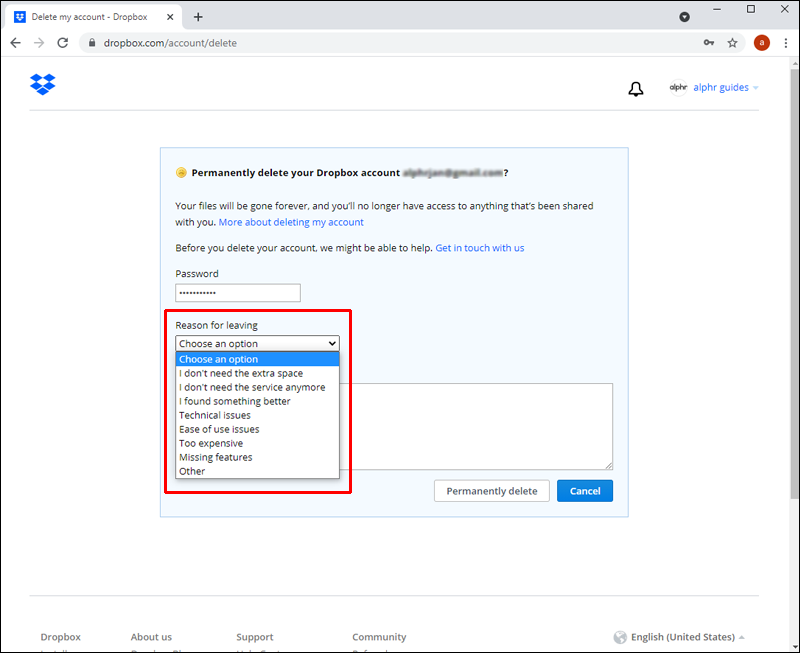Screen dimensions: 800x653
Task: Click the Permanently delete button
Action: (x=491, y=491)
